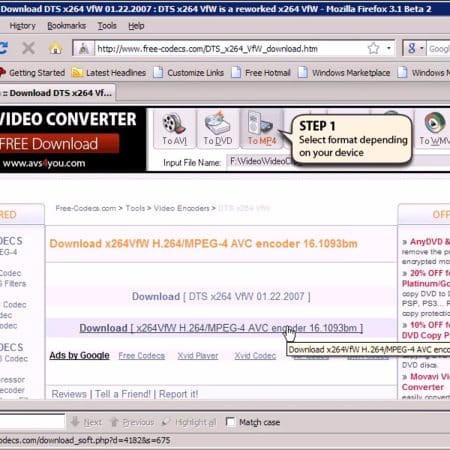Click Download x264VfW H.264/MPEG-4 AVC encoder link
Screen dimensions: 450x450
coord(221,328)
